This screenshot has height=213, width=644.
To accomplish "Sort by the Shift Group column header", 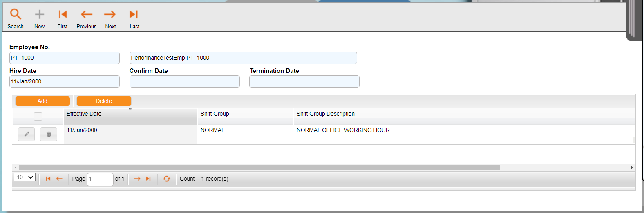I will (215, 114).
